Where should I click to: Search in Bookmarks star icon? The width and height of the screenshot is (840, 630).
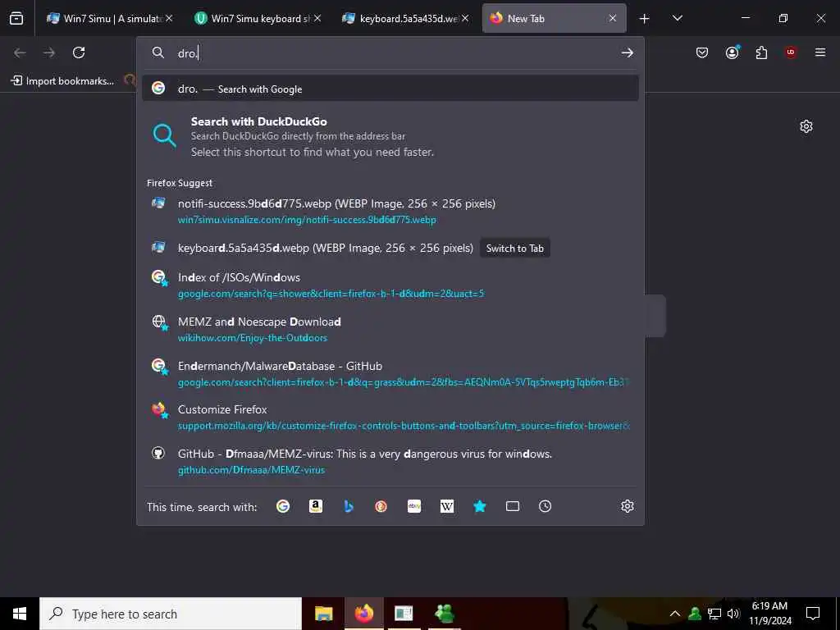click(x=479, y=506)
